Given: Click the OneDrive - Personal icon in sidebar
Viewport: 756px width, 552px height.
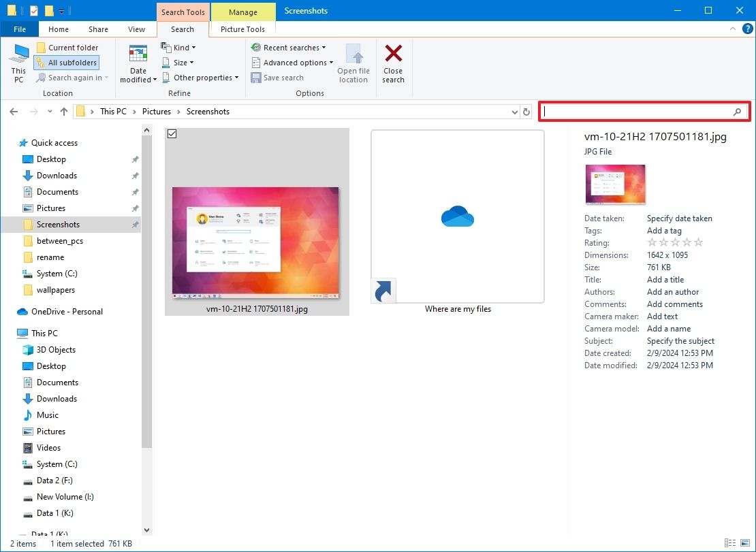Looking at the screenshot, I should [x=21, y=311].
